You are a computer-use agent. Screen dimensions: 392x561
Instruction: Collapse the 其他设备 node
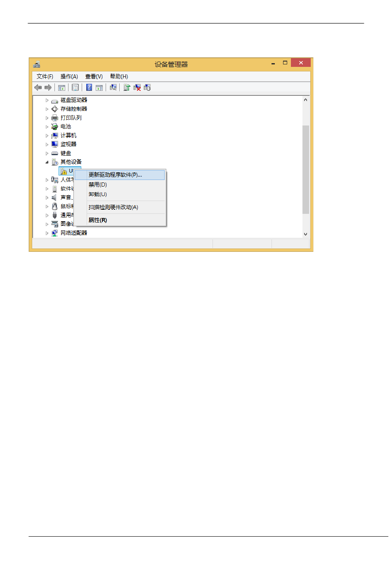pos(47,162)
